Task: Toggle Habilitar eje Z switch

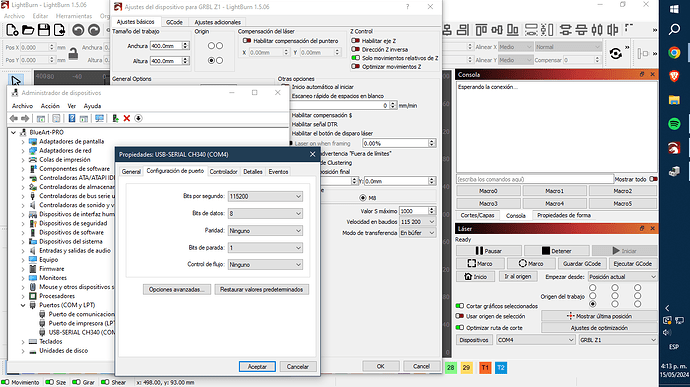Action: coord(356,41)
